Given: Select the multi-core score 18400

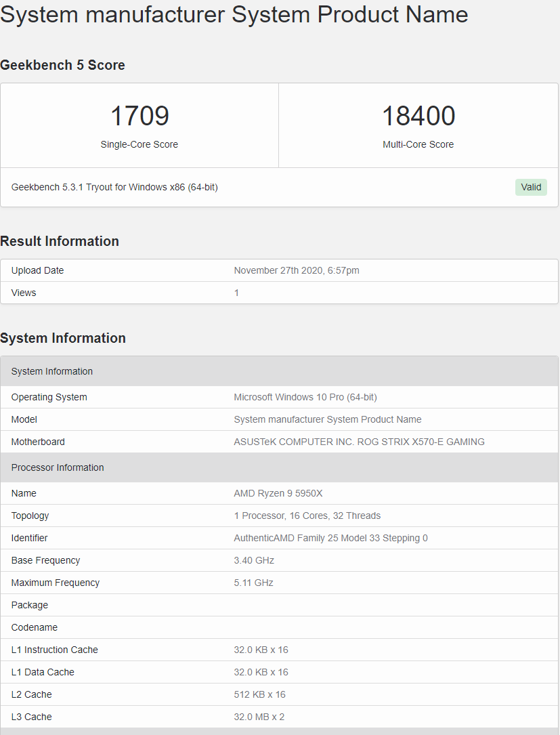Looking at the screenshot, I should pos(418,116).
